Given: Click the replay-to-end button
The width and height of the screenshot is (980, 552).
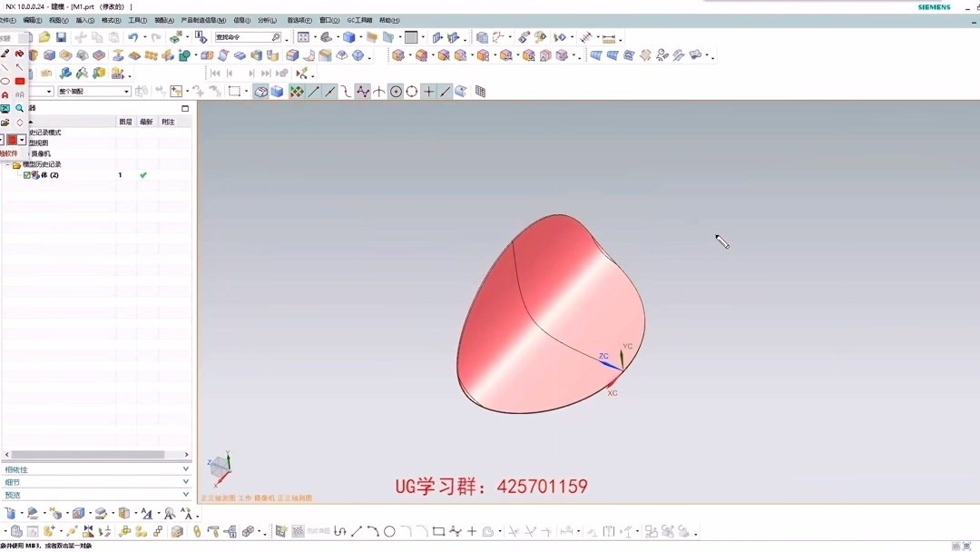Looking at the screenshot, I should [x=266, y=74].
